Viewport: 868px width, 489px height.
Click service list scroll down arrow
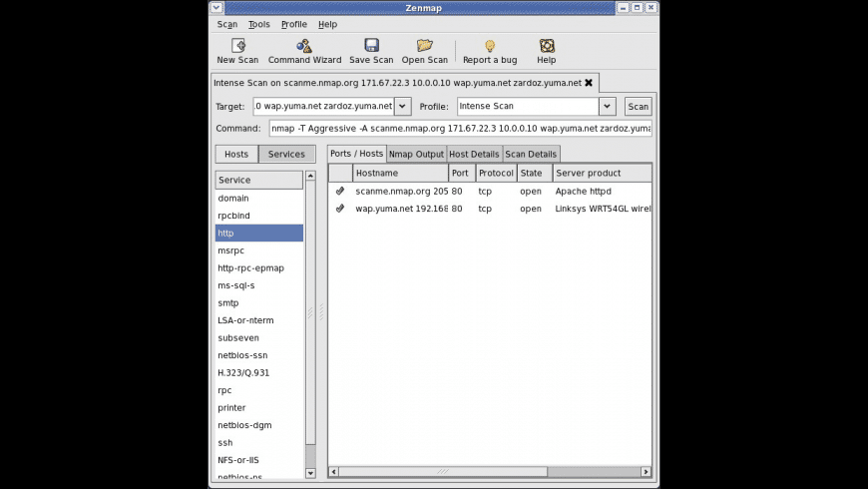point(310,473)
